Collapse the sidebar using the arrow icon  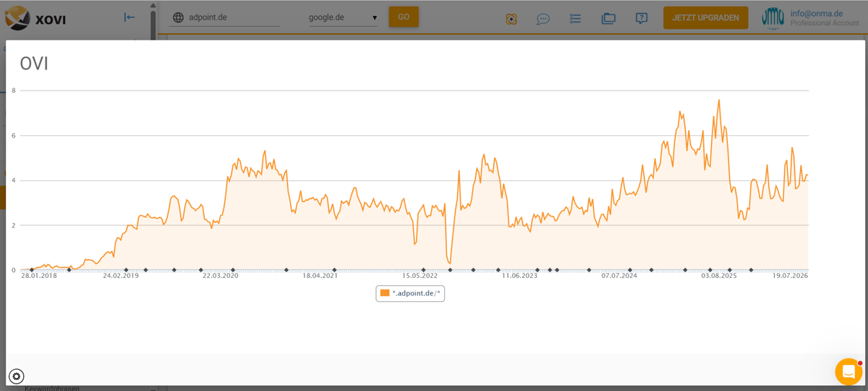[x=129, y=17]
